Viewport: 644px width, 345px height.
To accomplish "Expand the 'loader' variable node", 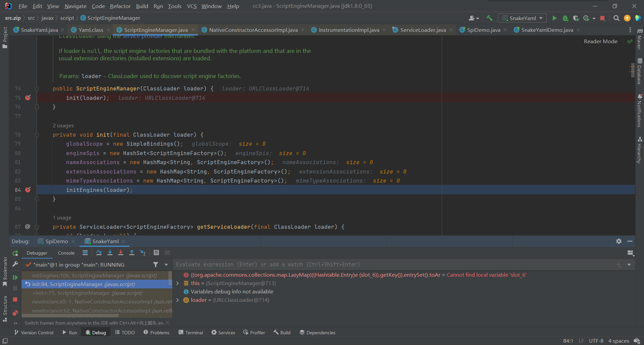I will pyautogui.click(x=177, y=300).
